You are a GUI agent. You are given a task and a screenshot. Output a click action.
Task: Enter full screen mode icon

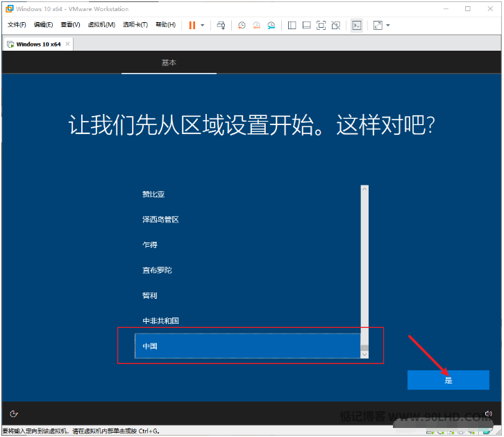(x=321, y=25)
